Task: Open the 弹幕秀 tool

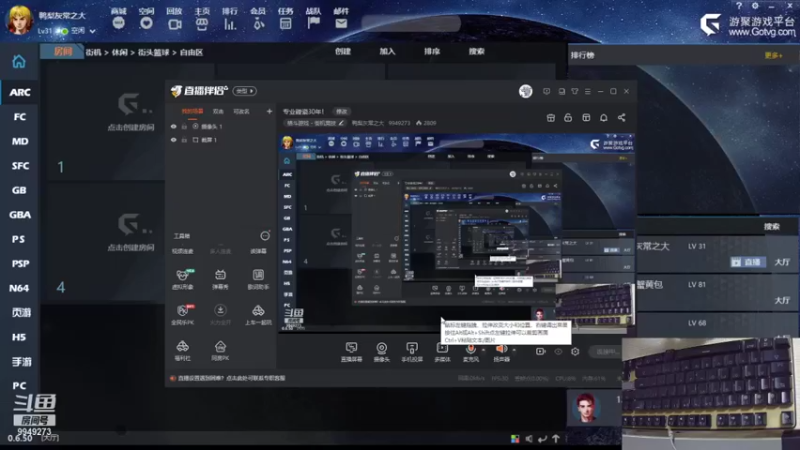Action: coord(220,279)
